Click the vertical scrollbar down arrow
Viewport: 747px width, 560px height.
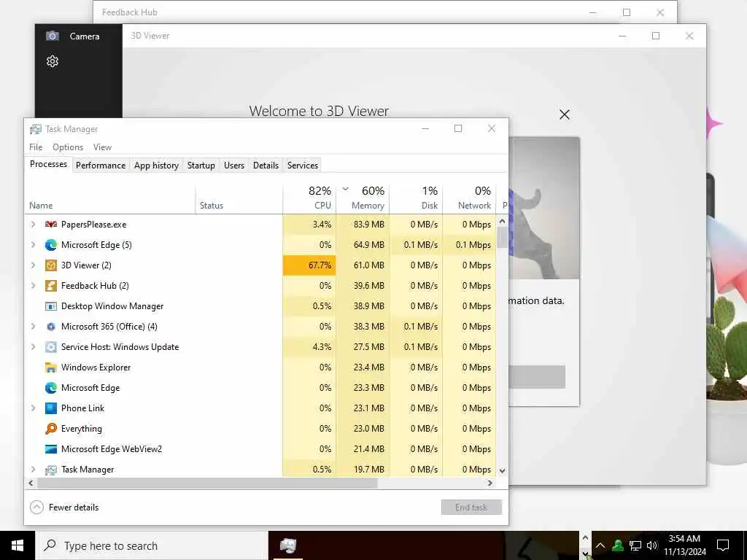pyautogui.click(x=502, y=470)
